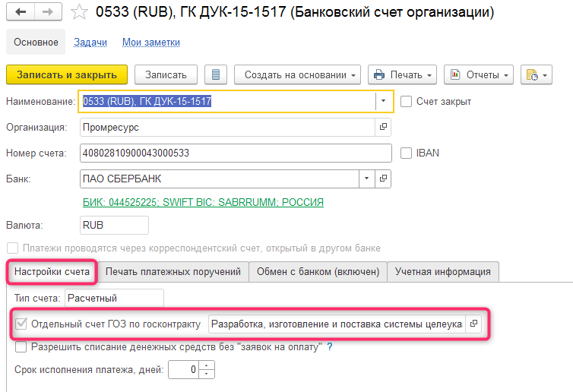
Task: Add this account to favorites star
Action: click(79, 13)
